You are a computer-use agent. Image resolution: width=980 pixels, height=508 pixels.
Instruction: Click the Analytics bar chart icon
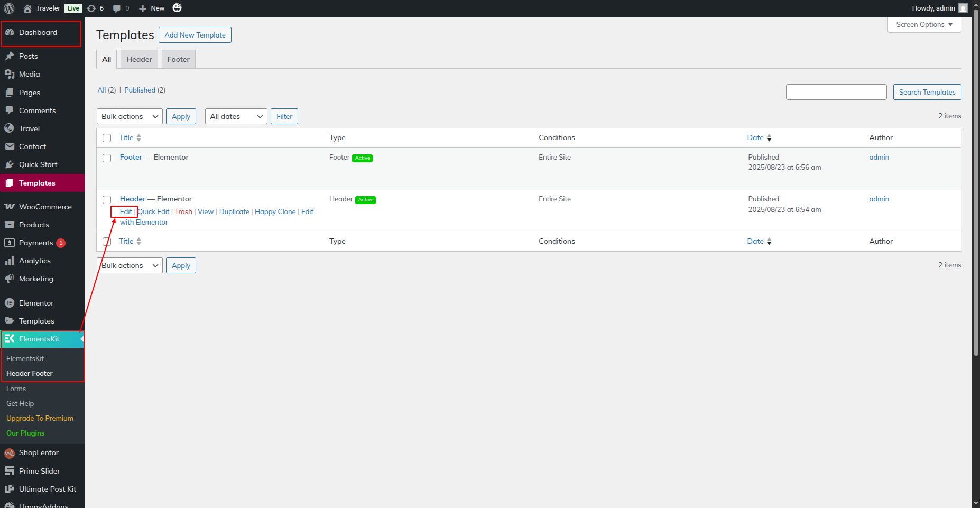coord(10,261)
